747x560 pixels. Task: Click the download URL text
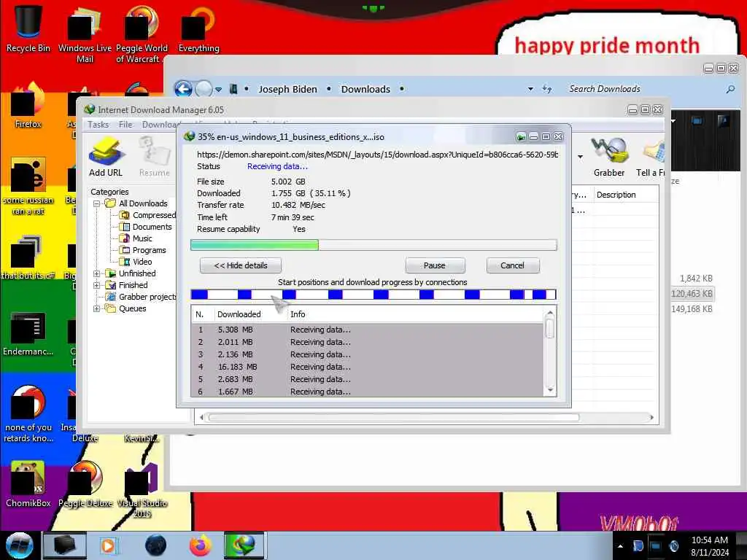[x=377, y=155]
